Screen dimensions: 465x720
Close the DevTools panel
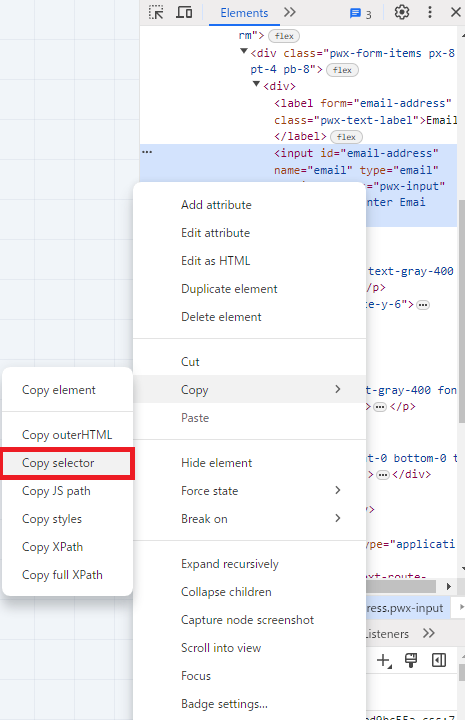click(455, 12)
